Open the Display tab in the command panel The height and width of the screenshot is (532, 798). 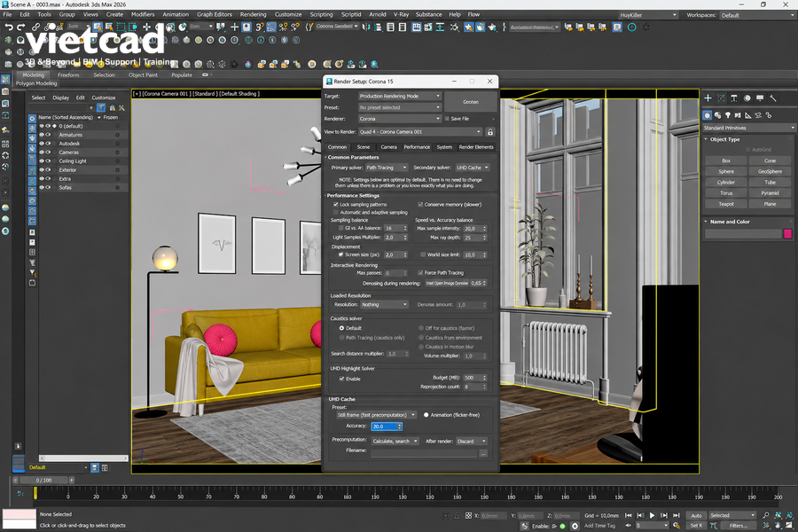click(x=760, y=98)
